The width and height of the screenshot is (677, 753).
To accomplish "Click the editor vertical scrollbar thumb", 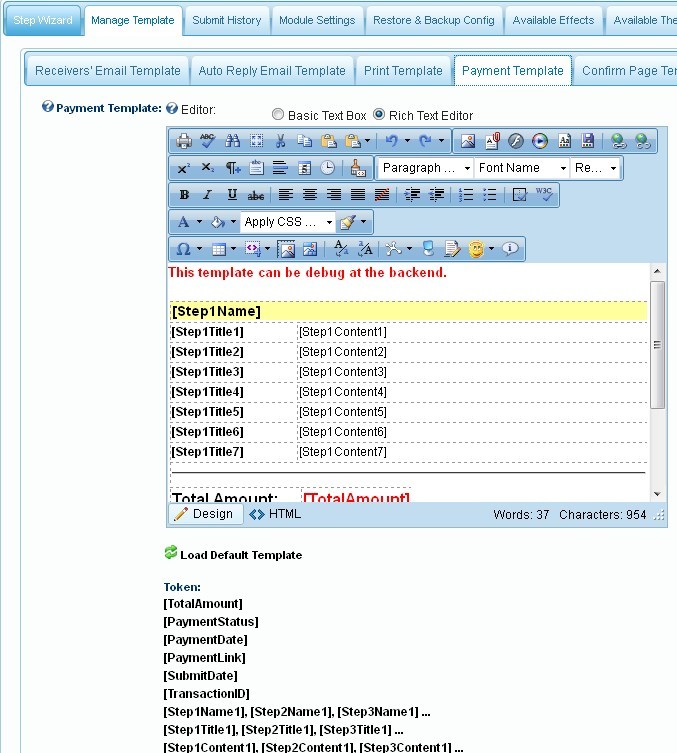I will [x=657, y=345].
